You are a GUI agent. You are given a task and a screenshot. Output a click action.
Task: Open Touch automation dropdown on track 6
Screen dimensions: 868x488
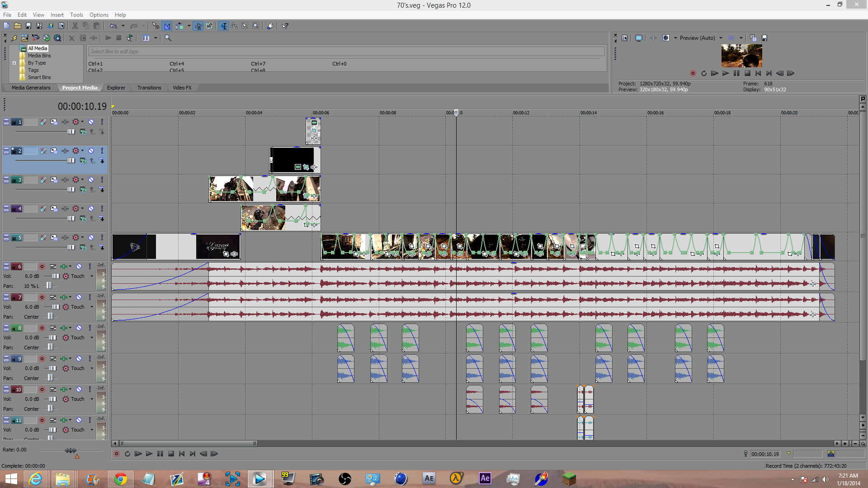[92, 276]
